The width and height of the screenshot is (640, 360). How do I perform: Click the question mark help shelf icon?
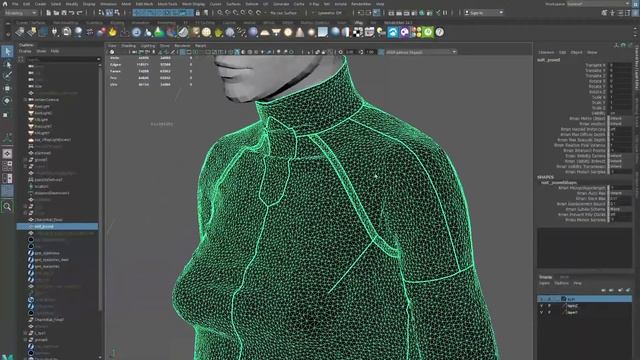tap(440, 32)
